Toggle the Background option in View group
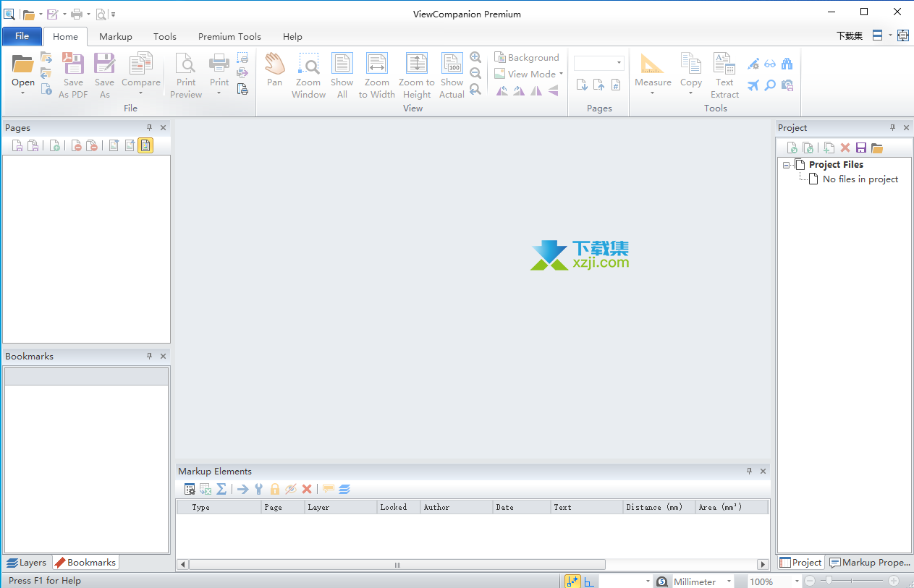This screenshot has height=588, width=914. [527, 57]
